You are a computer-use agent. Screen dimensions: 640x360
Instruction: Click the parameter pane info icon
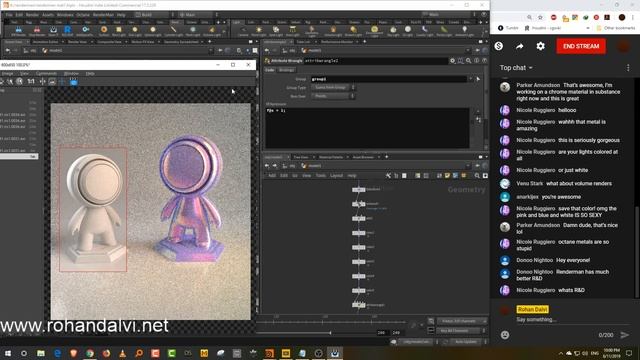pos(477,60)
